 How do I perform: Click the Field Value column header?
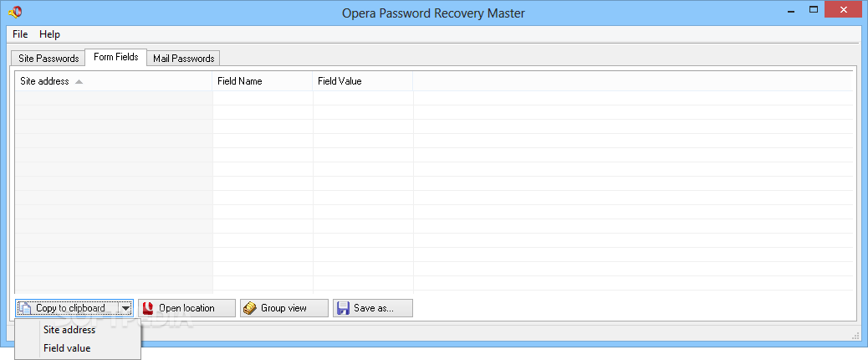(363, 81)
